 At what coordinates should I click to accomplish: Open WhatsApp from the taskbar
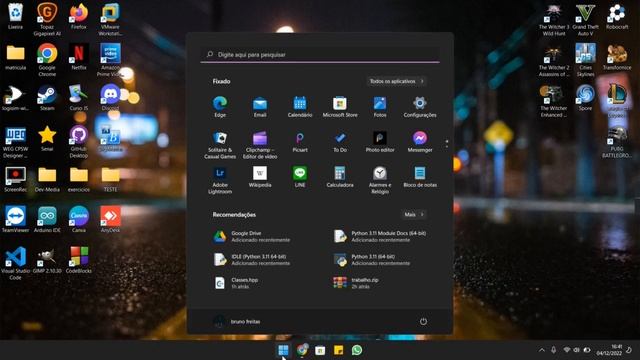pyautogui.click(x=357, y=350)
